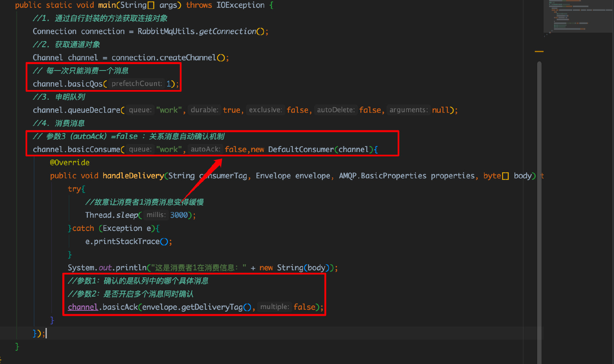Click the printStackTrace call
This screenshot has width=614, height=364.
click(127, 242)
